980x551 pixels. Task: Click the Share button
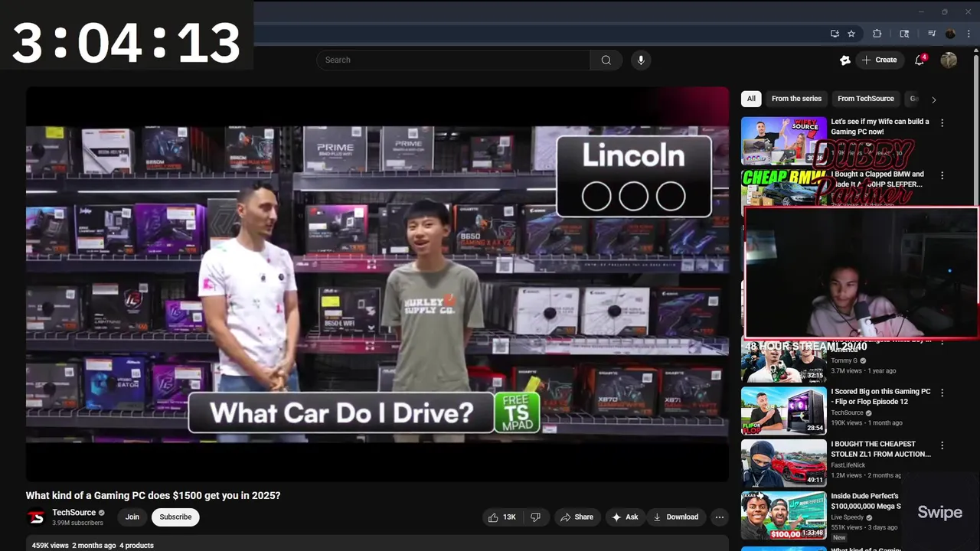577,517
